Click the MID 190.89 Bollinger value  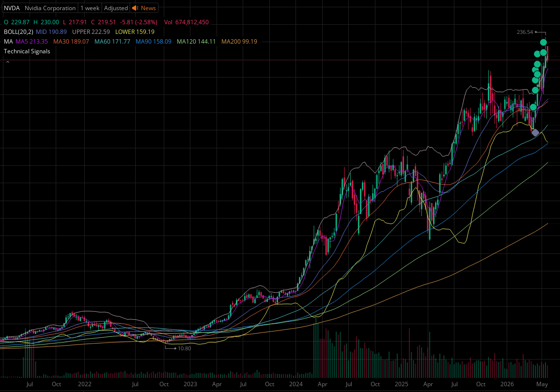pyautogui.click(x=51, y=32)
